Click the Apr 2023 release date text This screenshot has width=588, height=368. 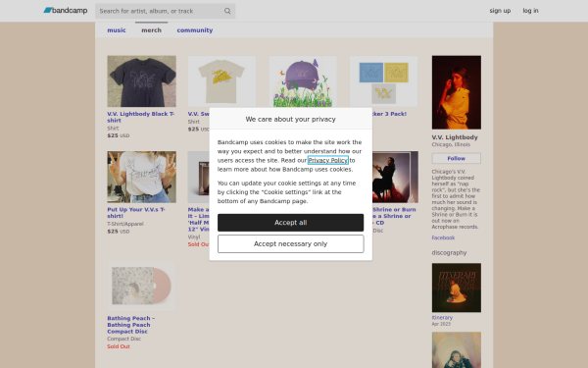click(x=441, y=324)
